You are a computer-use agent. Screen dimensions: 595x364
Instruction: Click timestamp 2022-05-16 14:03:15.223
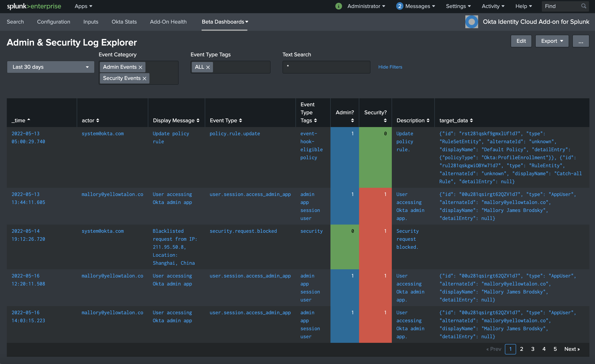[x=28, y=316]
